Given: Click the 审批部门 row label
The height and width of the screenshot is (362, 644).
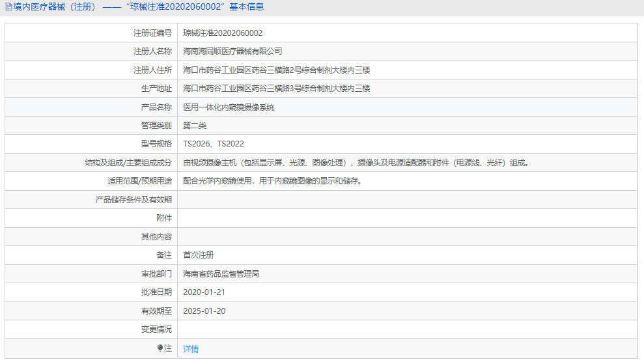Looking at the screenshot, I should click(156, 273).
